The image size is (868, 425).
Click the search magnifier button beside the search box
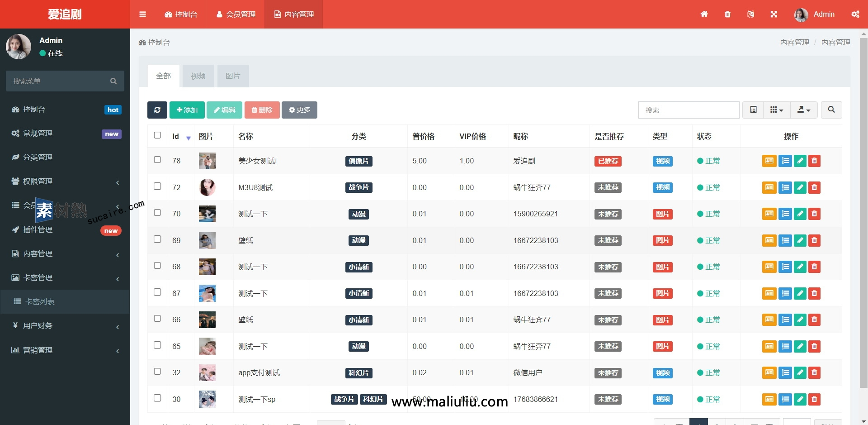pyautogui.click(x=831, y=110)
